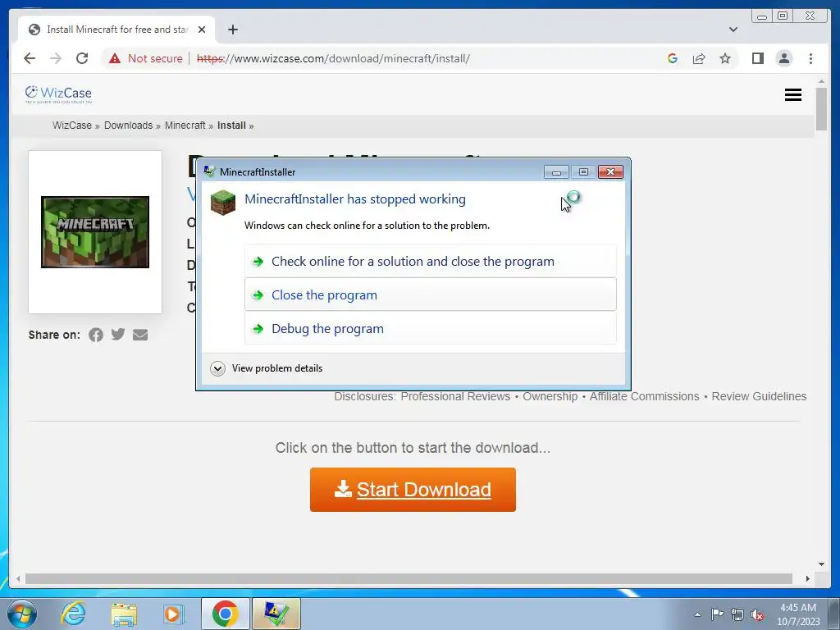Screen dimensions: 840x630
Task: Switch to Chrome taskbar button
Action: 225,614
